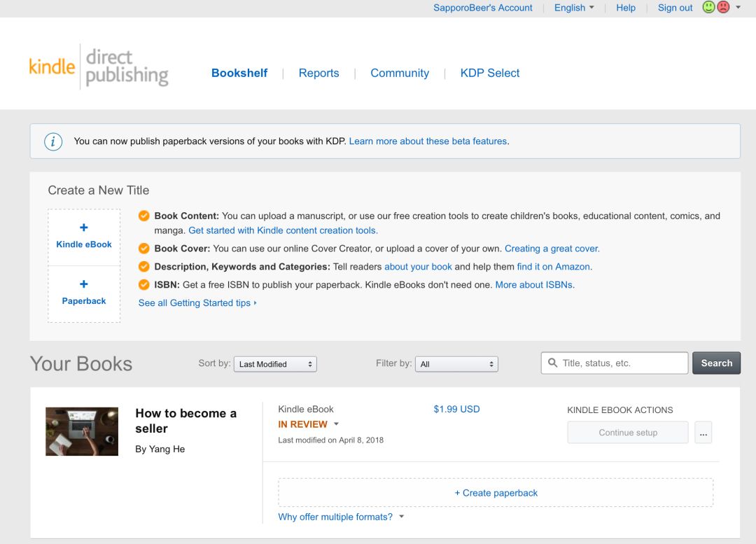Click the book cover thumbnail

[82, 431]
